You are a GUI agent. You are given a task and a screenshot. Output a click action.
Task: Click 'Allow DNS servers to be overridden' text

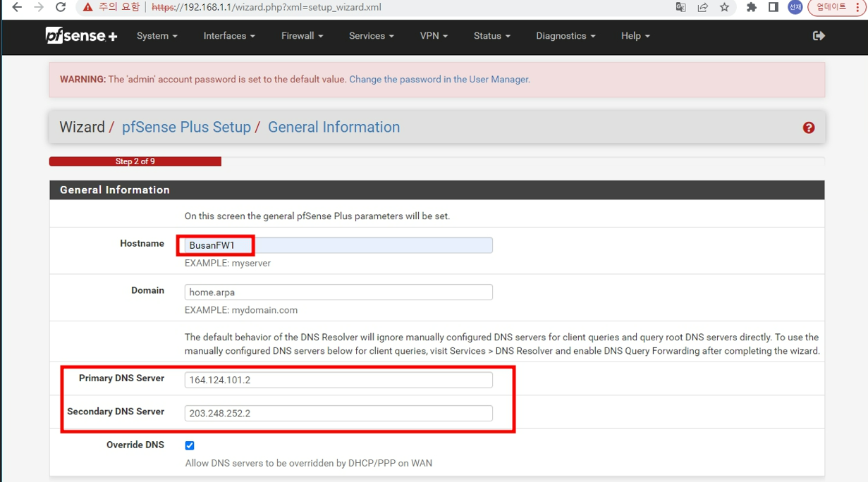tap(309, 463)
